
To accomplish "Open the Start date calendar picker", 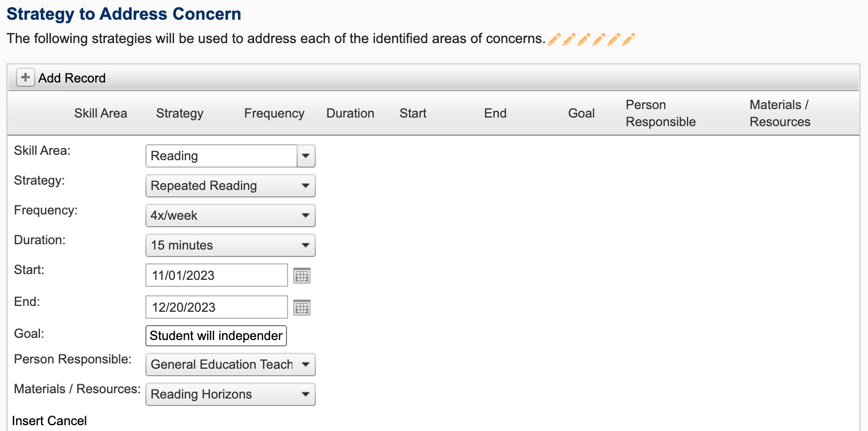I will tap(302, 276).
